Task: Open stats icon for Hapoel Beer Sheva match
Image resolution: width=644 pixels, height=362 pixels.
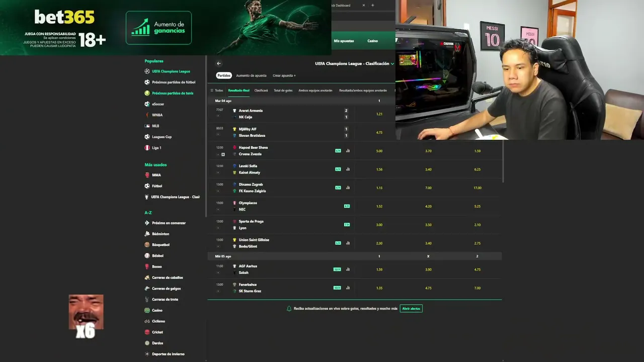Action: [348, 151]
